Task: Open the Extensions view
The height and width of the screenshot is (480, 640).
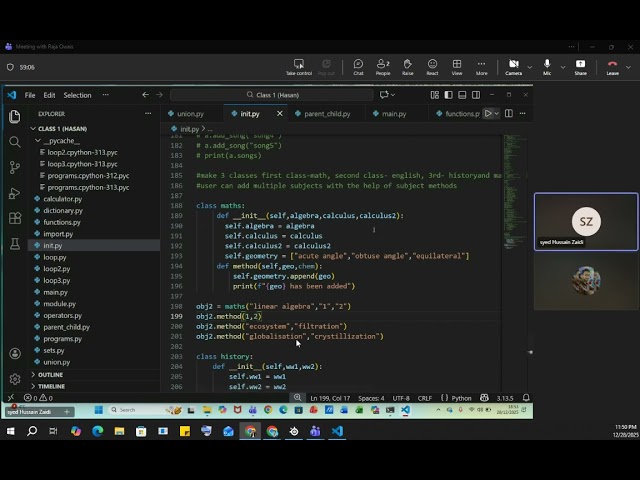Action: coord(14,218)
